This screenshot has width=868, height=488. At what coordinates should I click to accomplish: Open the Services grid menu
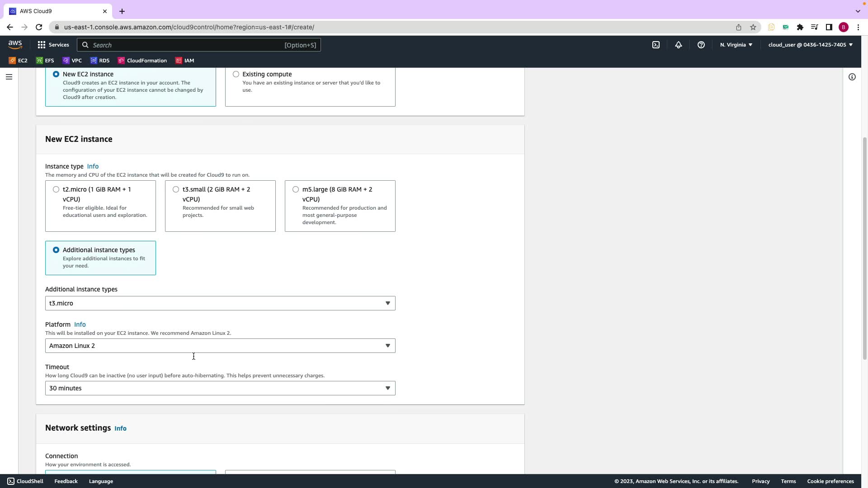tap(53, 45)
